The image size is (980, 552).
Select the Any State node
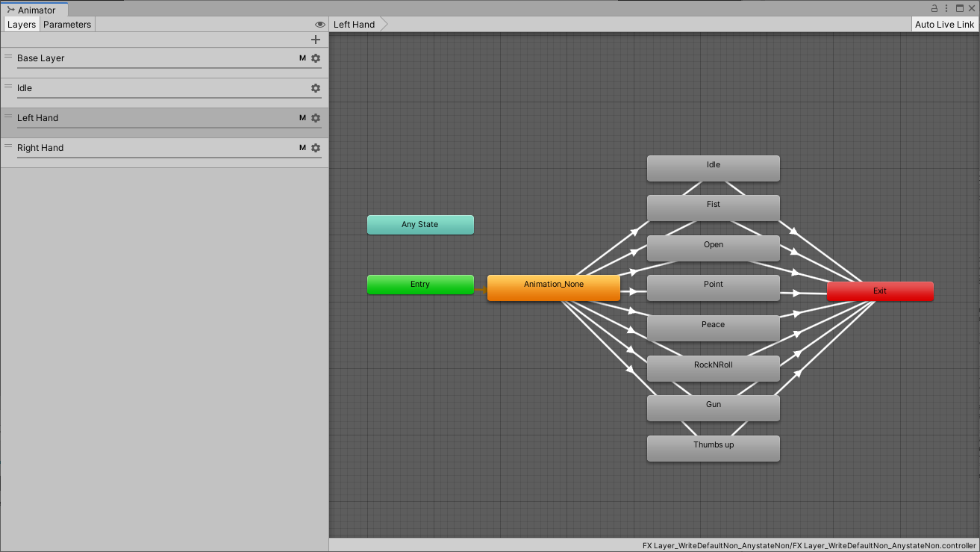coord(420,225)
